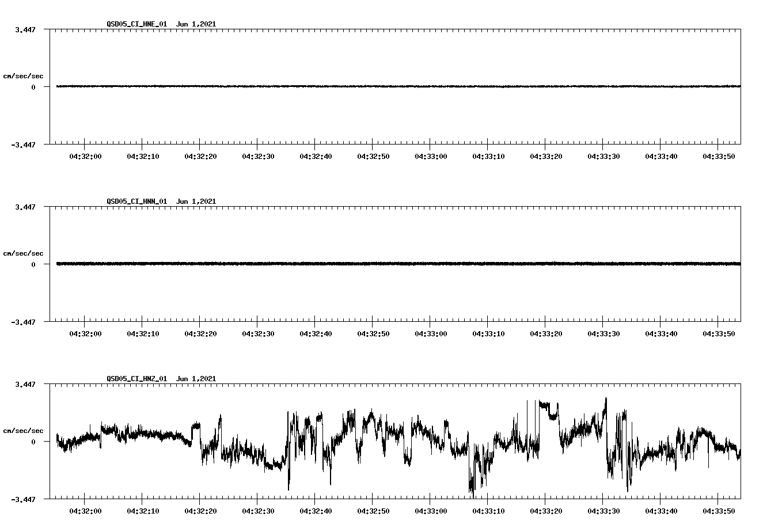Screen dimensions: 782x532
Task: Click the QSD05_CI_HNE_01 chart title
Action: pos(137,24)
